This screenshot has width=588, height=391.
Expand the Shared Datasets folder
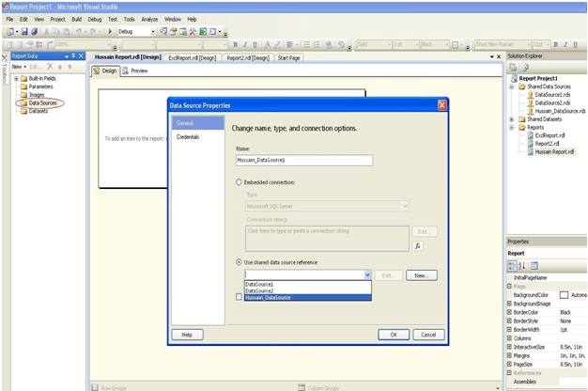(512, 119)
